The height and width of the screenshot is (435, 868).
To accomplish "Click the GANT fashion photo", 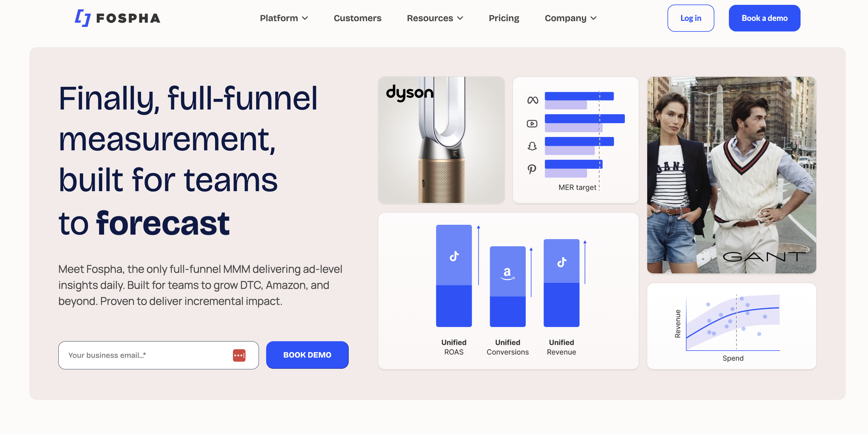I will 731,175.
